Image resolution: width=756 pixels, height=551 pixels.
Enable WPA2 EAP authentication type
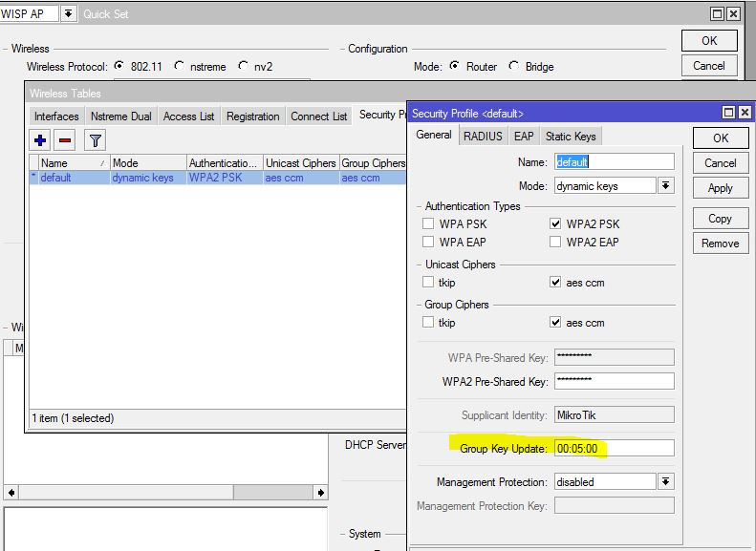tap(555, 242)
